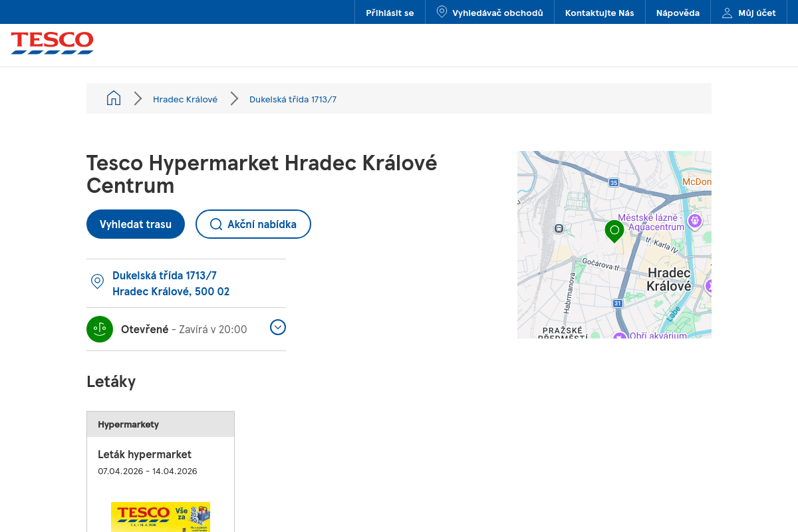Select Kontaktujte Nás in the top bar

coord(599,11)
